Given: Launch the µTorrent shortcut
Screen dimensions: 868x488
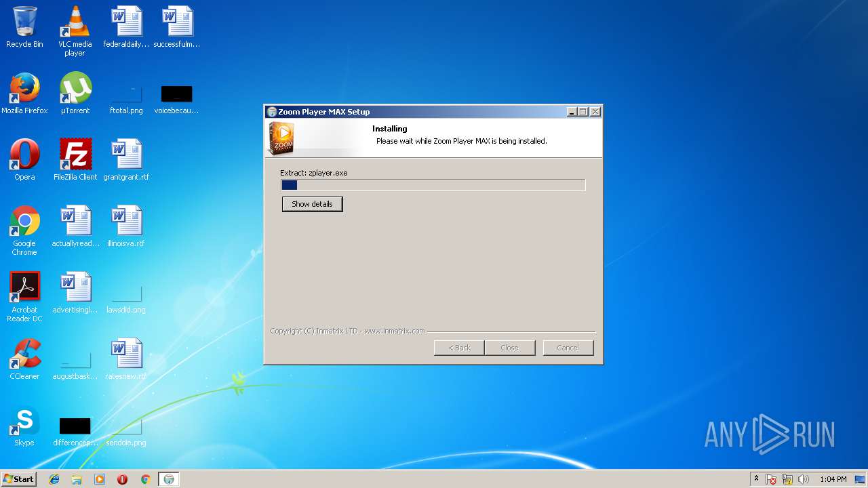Looking at the screenshot, I should 75,94.
